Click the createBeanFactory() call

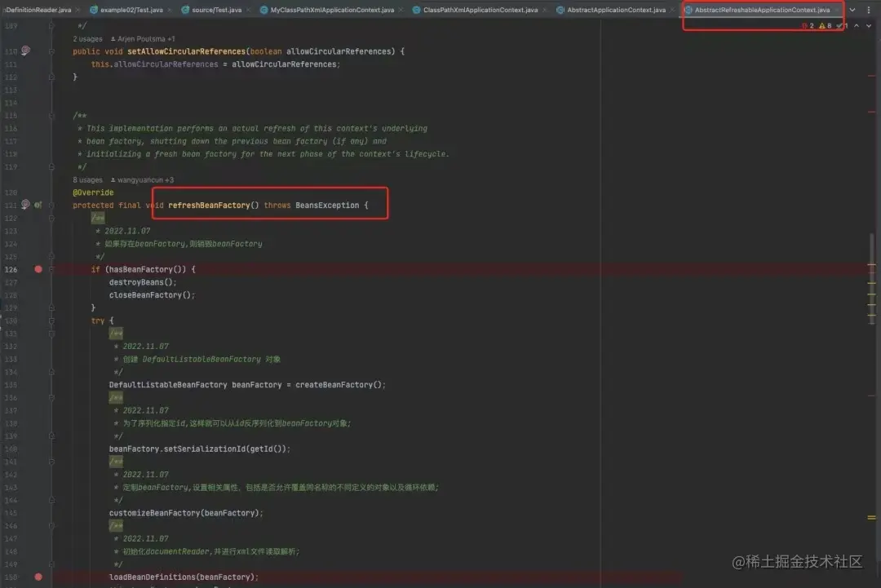[339, 385]
